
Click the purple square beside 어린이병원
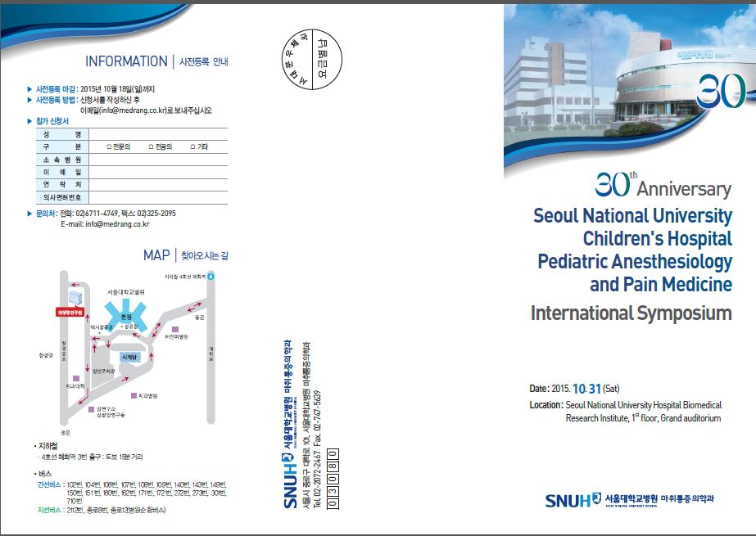[x=175, y=330]
